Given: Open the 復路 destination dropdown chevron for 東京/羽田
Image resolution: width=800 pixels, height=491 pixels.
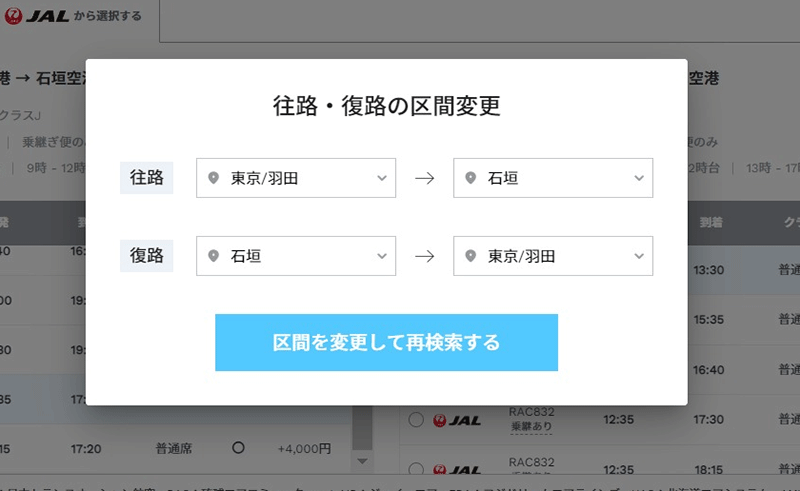Looking at the screenshot, I should pyautogui.click(x=638, y=257).
